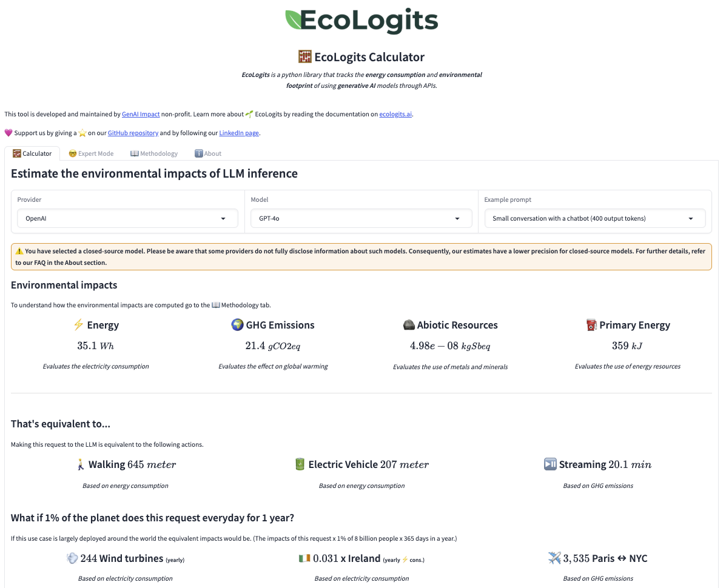This screenshot has height=588, width=726.
Task: Click the airplane icon beside Paris-NYC
Action: pos(554,558)
